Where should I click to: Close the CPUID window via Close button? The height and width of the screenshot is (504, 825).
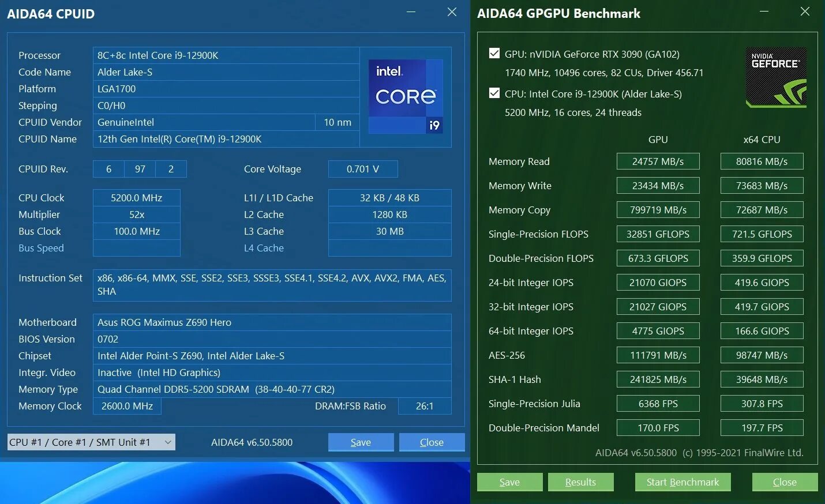[432, 442]
